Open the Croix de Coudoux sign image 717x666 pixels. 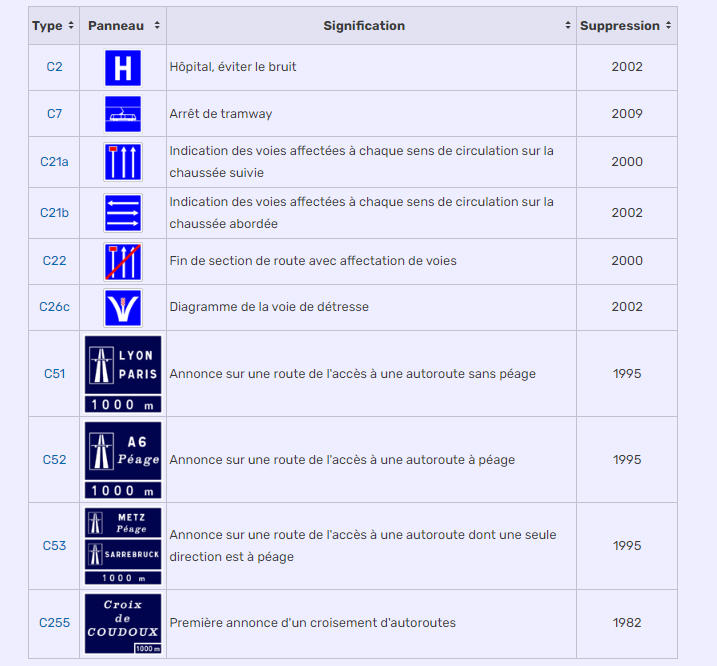pyautogui.click(x=123, y=623)
